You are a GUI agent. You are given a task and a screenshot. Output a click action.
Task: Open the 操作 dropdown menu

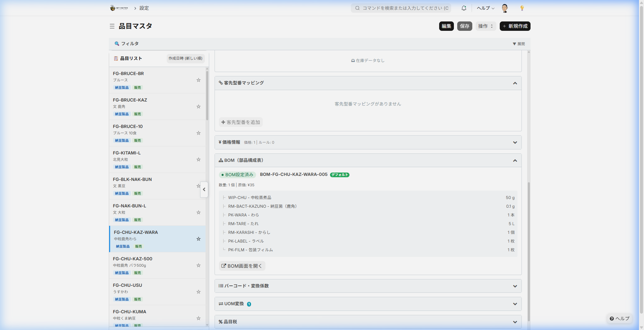[485, 26]
